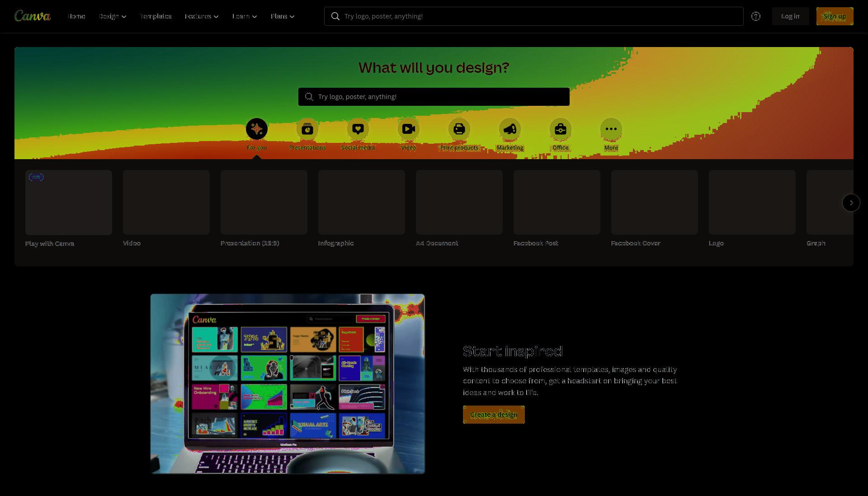Open the Templates nav item
Viewport: 868px width, 496px height.
156,16
